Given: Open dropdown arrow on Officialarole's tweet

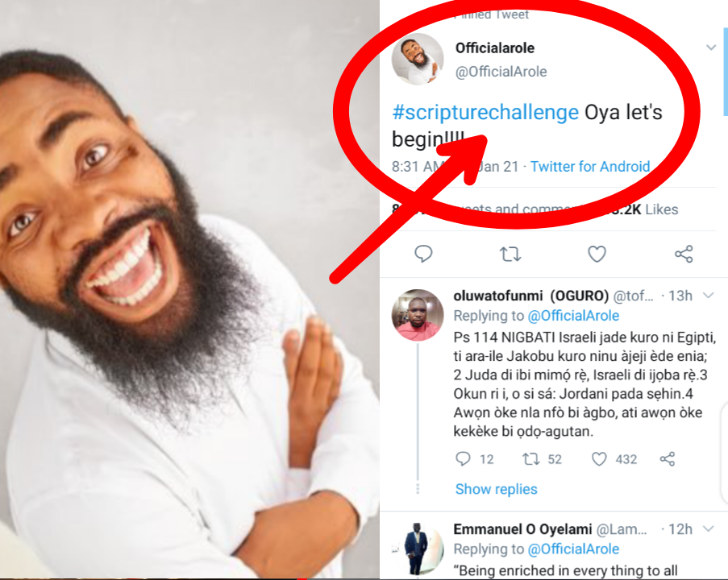Looking at the screenshot, I should 711,48.
